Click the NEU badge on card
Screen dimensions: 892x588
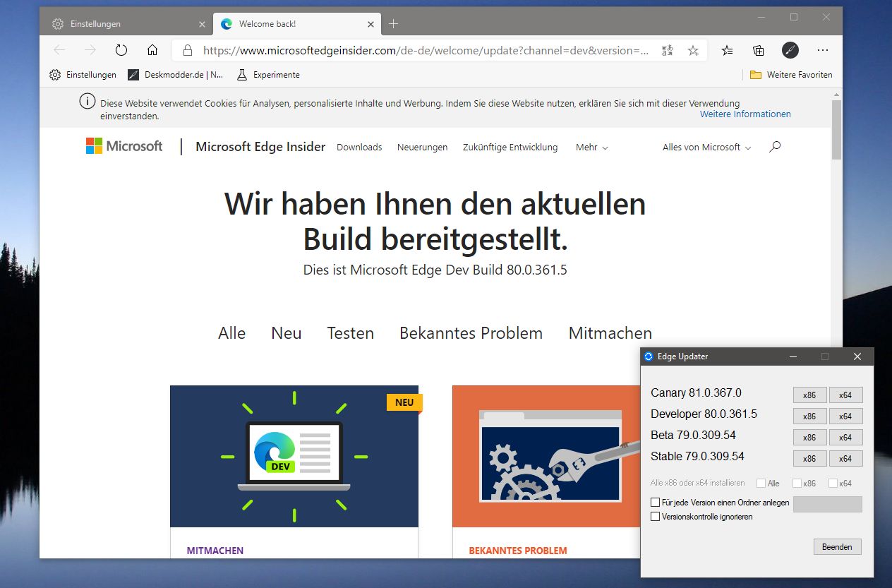(x=404, y=402)
